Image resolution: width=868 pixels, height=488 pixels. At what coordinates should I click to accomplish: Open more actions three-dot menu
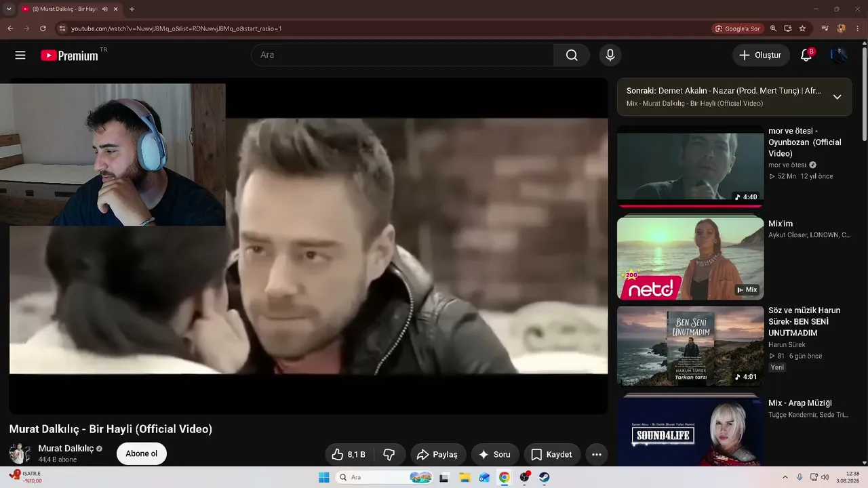597,455
